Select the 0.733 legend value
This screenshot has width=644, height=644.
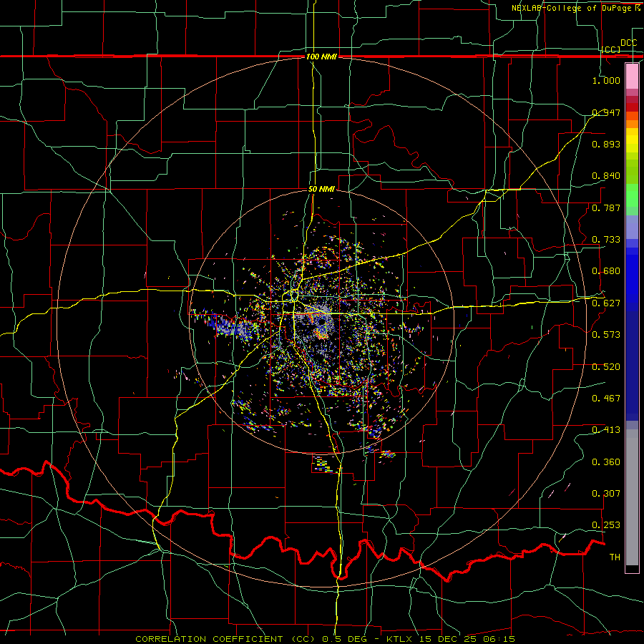click(x=606, y=240)
